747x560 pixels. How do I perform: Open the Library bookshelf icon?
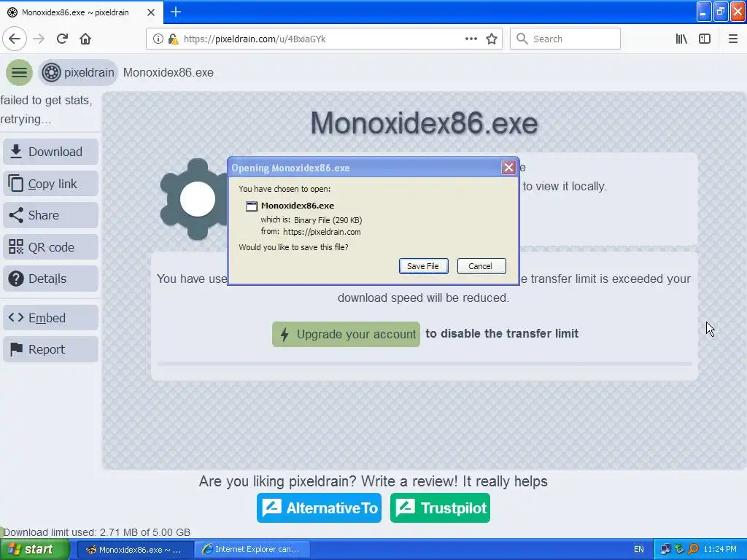pos(681,39)
